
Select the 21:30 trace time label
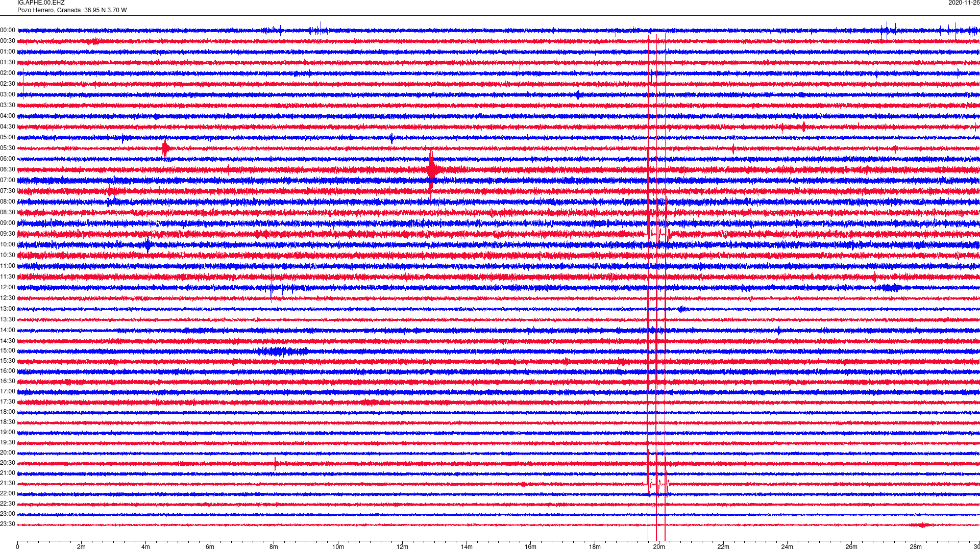click(8, 483)
